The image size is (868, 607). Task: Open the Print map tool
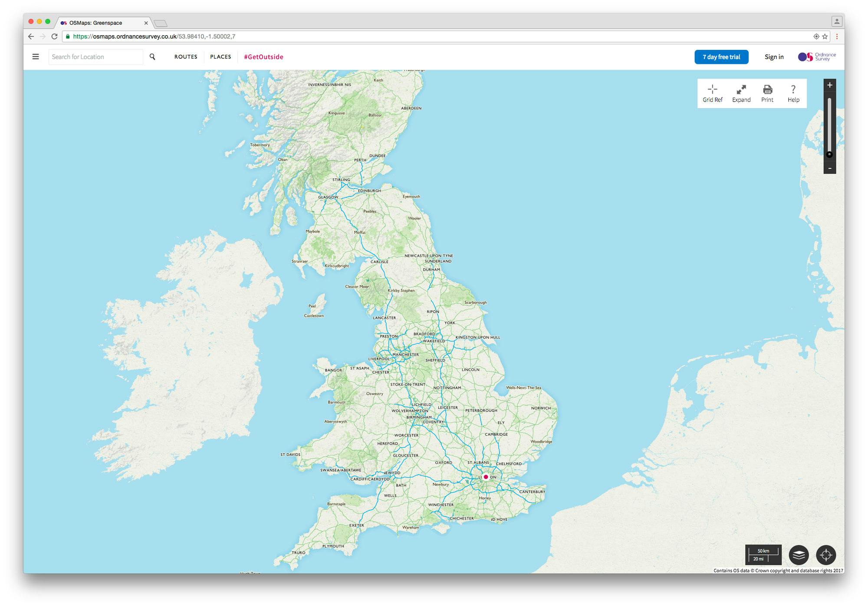click(x=767, y=93)
